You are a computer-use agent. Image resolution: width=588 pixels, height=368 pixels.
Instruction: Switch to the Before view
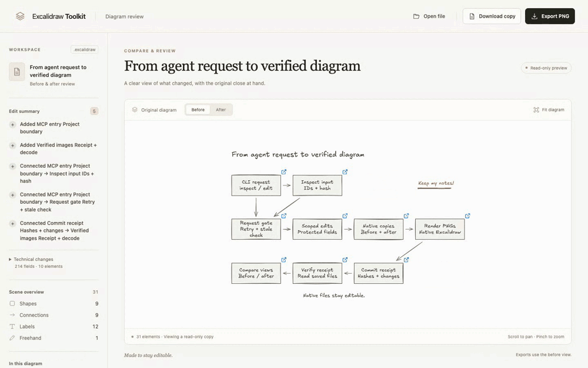[198, 110]
